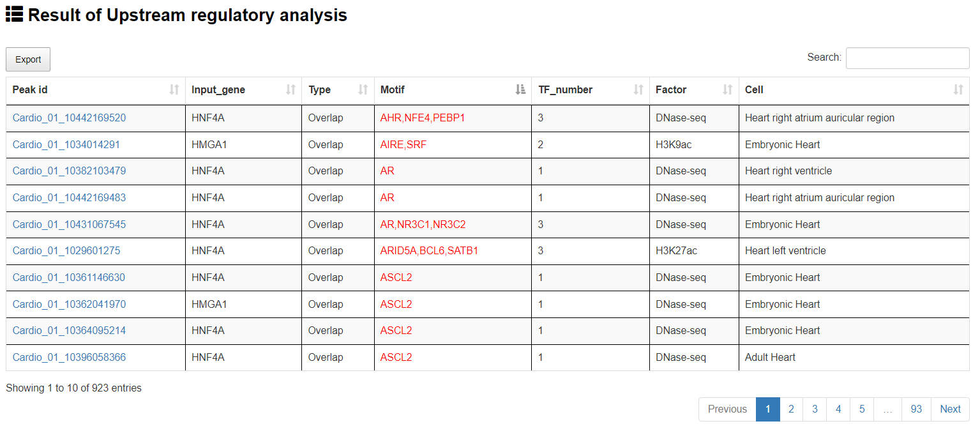Jump to page 5 in pagination
980x426 pixels.
click(862, 409)
